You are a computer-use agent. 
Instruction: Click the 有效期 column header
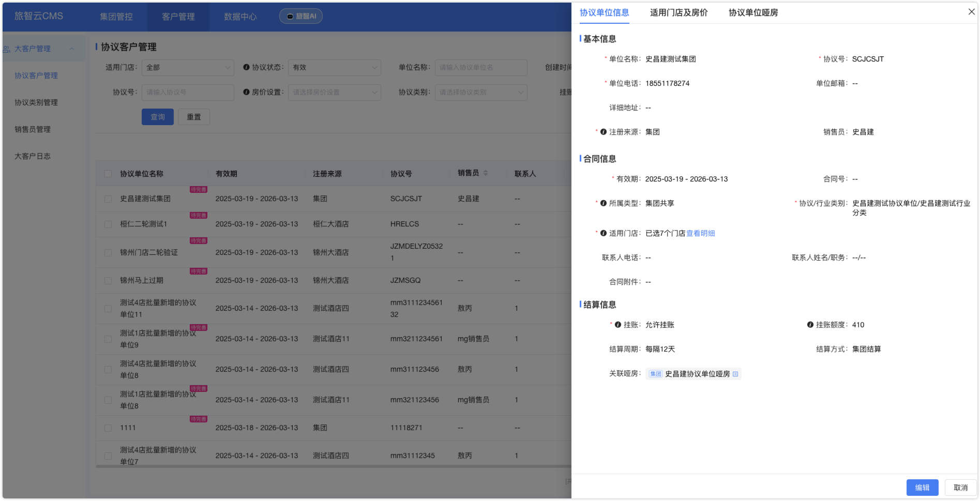227,174
